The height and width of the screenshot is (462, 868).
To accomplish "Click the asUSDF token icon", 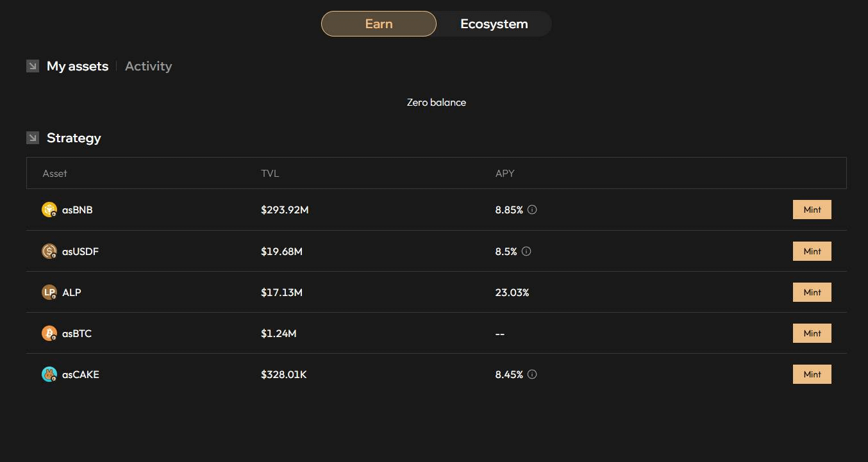I will [49, 251].
